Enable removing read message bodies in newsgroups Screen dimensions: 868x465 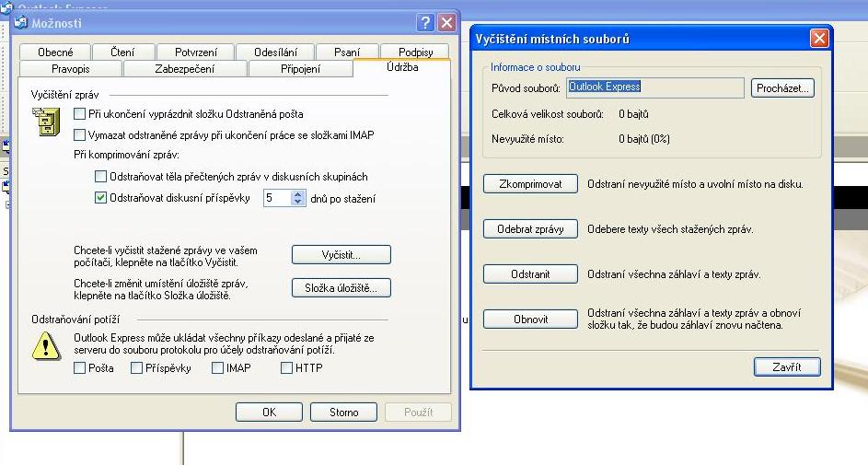tap(100, 177)
